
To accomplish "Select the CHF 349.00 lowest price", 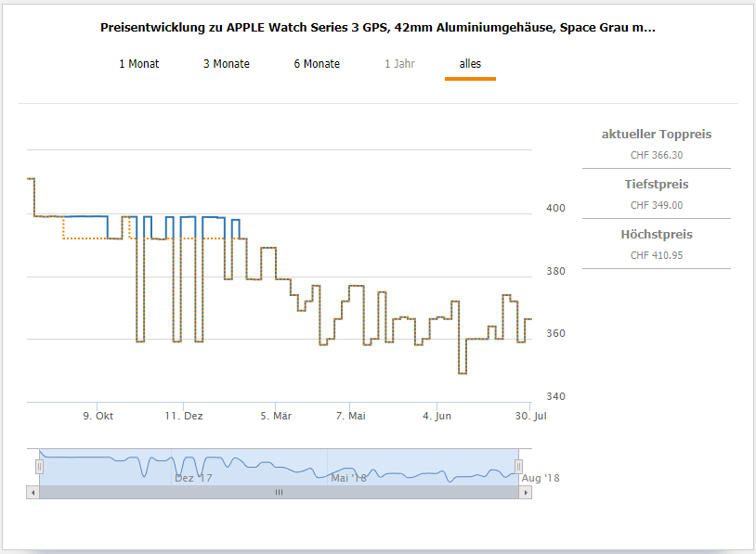I will [657, 206].
